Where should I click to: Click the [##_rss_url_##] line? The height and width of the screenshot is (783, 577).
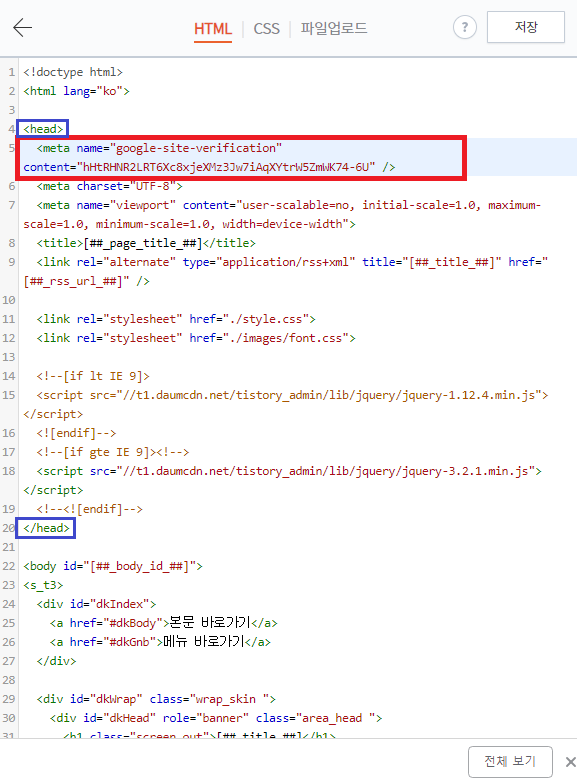[86, 281]
